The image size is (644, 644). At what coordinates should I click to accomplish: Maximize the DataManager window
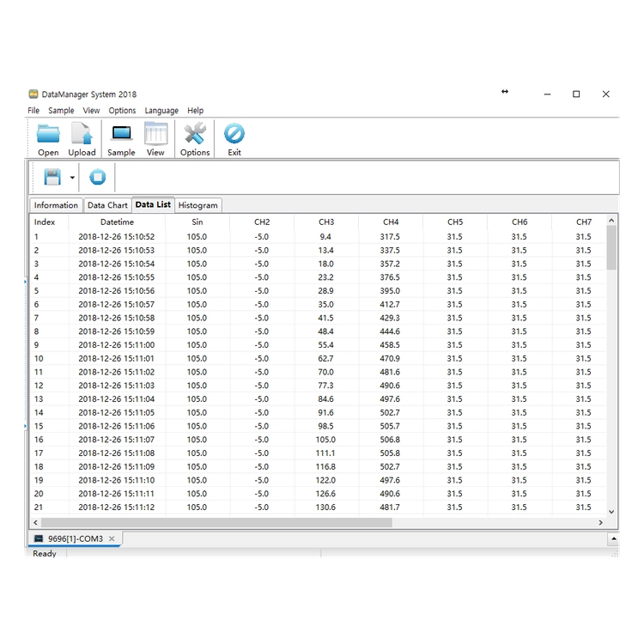[x=576, y=94]
